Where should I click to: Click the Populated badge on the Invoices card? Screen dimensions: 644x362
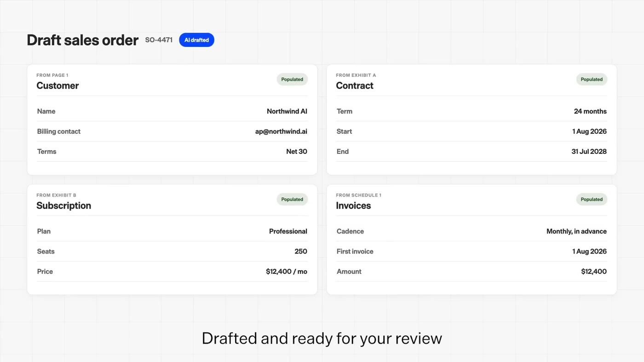coord(592,199)
